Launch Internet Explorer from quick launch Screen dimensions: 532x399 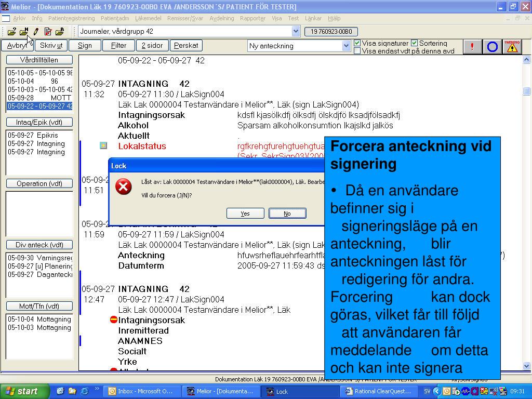pos(84,391)
